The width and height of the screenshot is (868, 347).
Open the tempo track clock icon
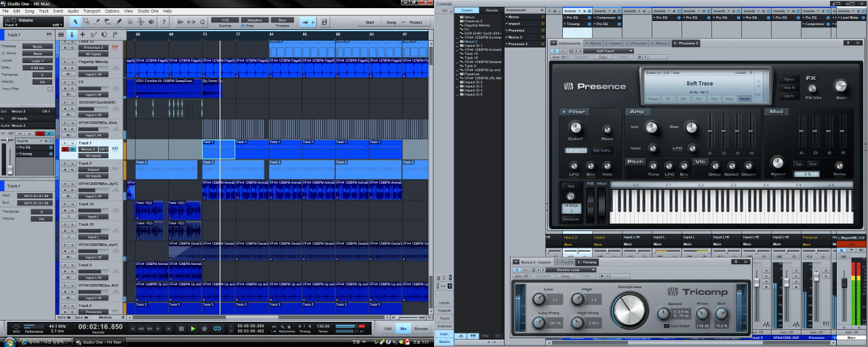104,35
